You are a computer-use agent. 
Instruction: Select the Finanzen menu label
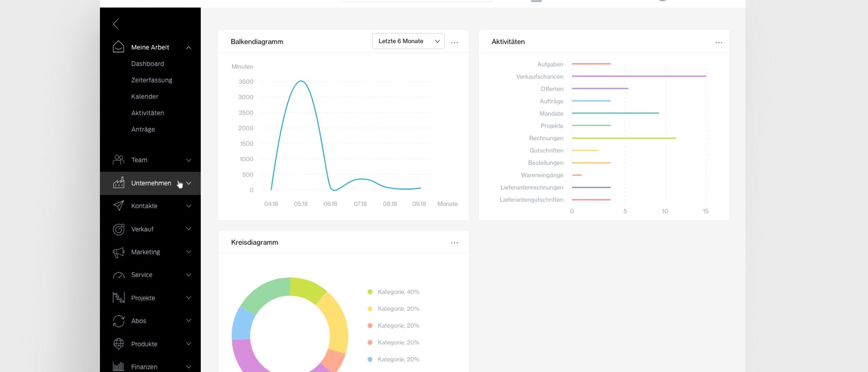click(144, 367)
